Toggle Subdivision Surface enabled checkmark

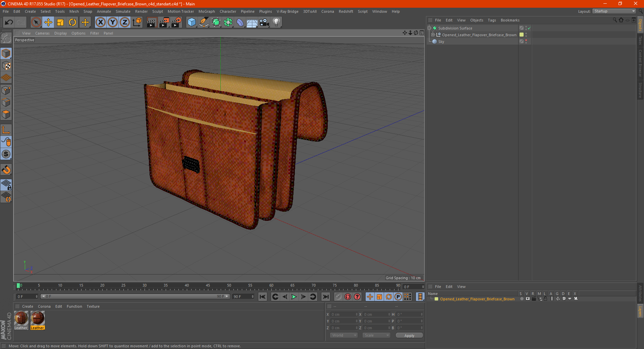529,28
